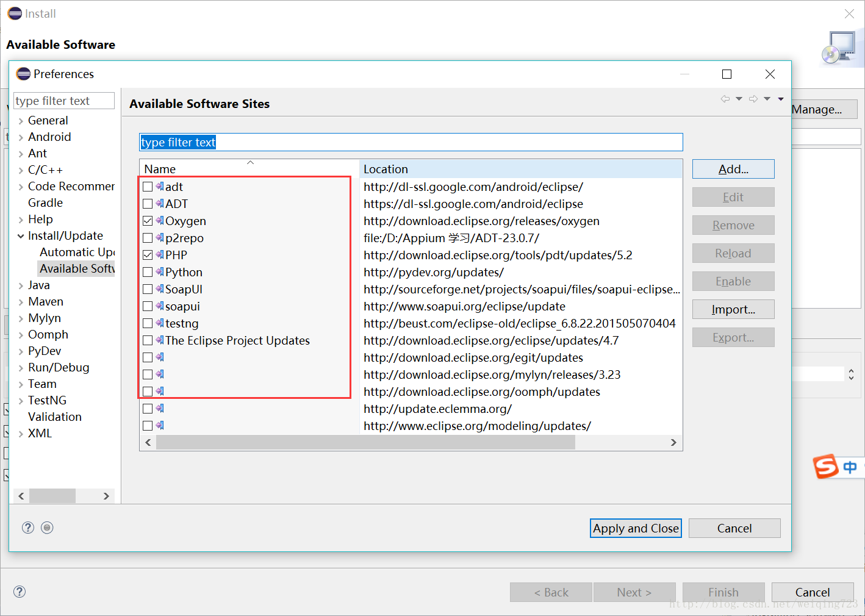Select Validation in the preferences tree
Screen dimensions: 865x616
[55, 417]
